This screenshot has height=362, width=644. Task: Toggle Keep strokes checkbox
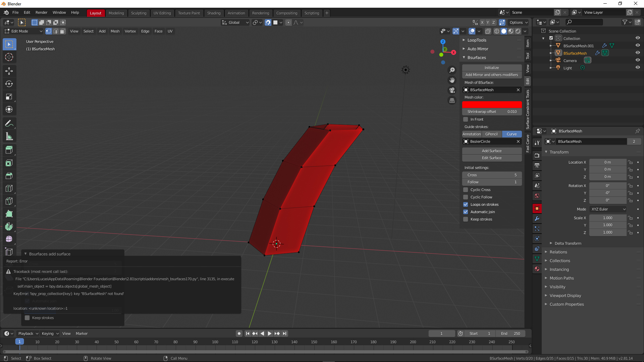(466, 219)
